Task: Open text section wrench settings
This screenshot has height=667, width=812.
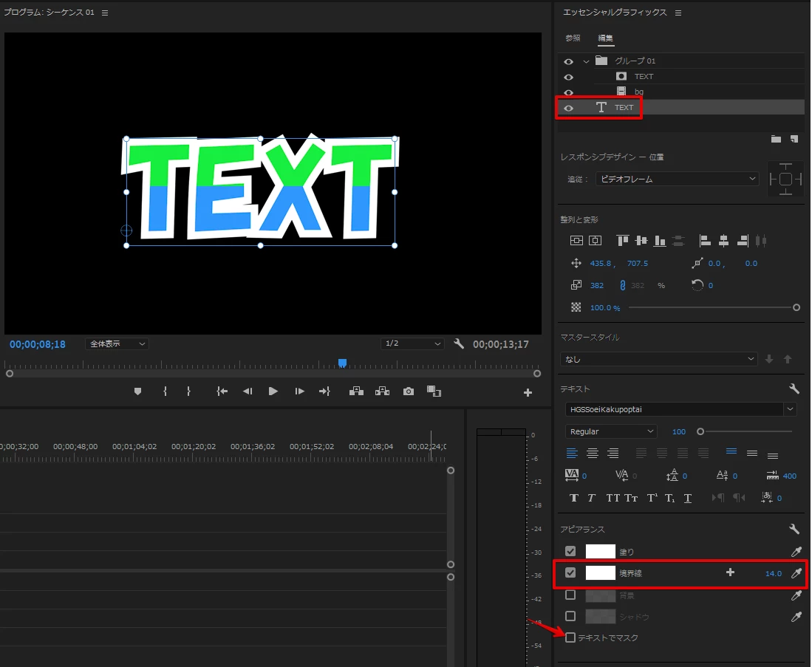Action: point(794,389)
